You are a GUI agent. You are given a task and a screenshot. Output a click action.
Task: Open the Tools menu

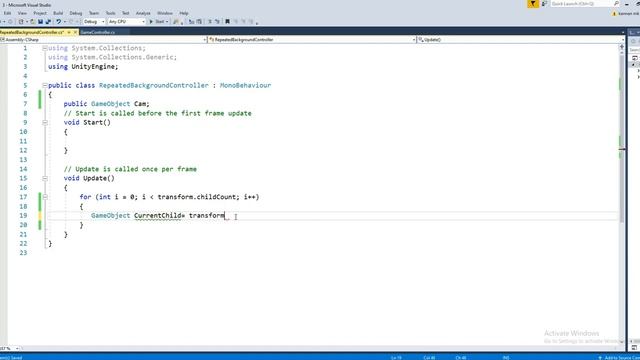[x=110, y=13]
